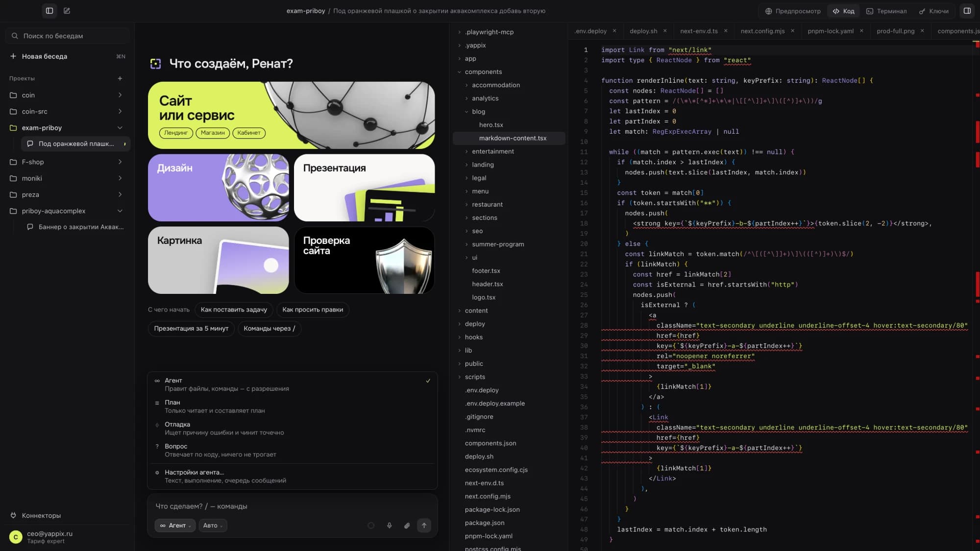This screenshot has width=980, height=551.
Task: Toggle the right panel layout icon
Action: point(967,11)
